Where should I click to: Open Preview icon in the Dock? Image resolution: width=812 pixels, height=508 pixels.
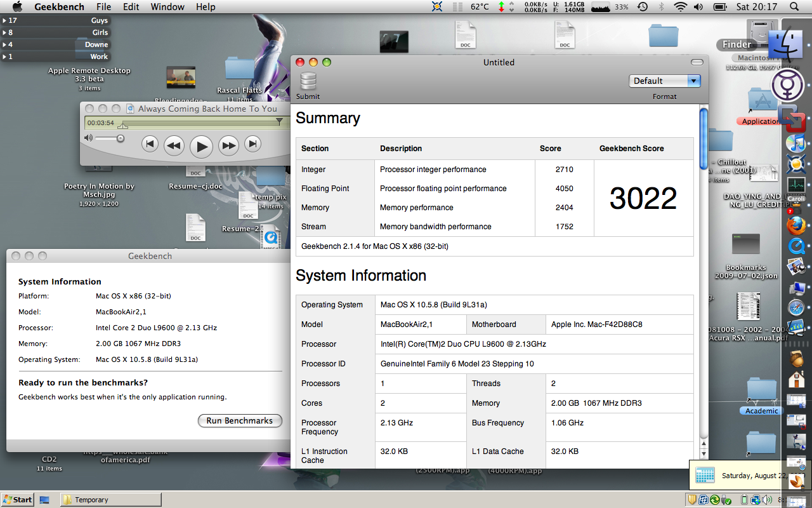click(796, 267)
